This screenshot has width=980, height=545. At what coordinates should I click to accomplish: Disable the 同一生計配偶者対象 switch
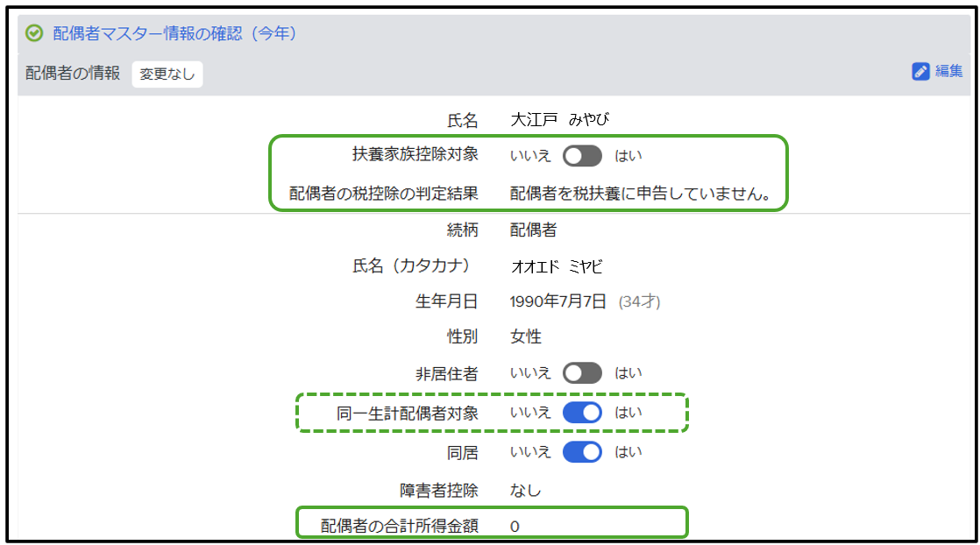(582, 413)
